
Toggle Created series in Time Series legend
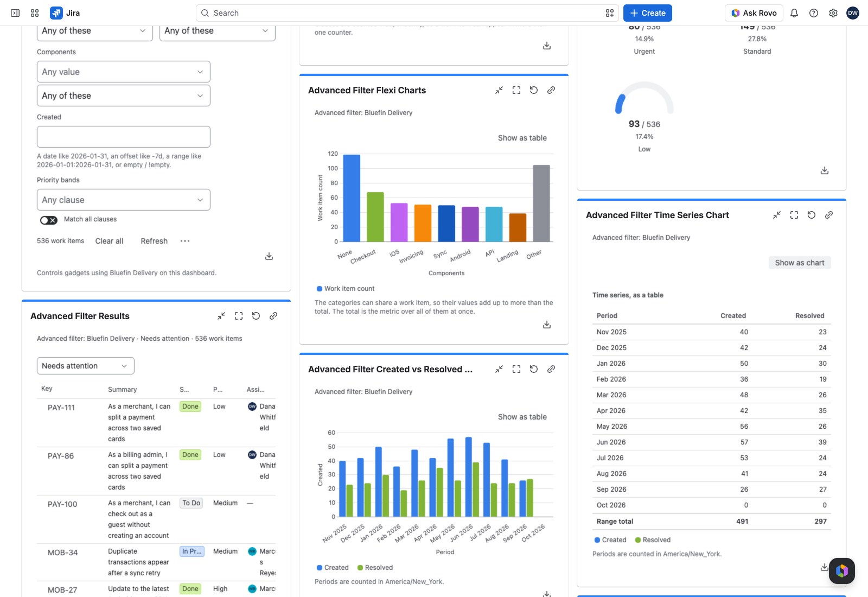tap(610, 540)
